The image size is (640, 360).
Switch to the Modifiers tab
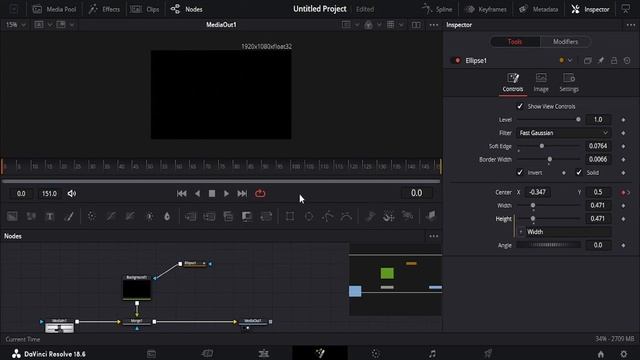point(565,42)
